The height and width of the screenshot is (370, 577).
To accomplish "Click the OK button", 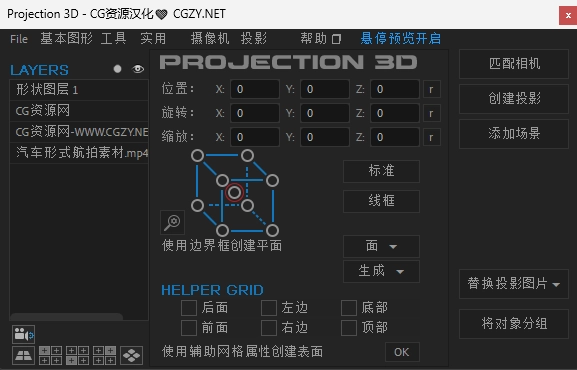I will coord(402,352).
